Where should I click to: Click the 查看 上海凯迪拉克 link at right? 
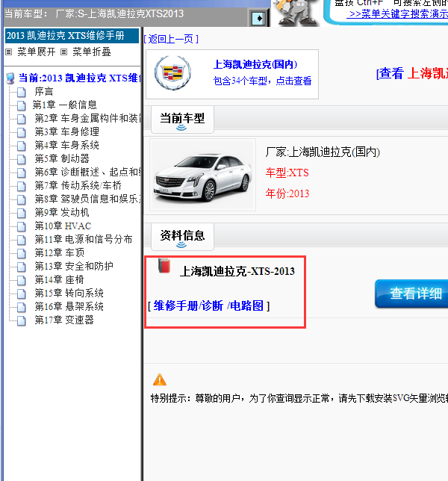point(412,74)
